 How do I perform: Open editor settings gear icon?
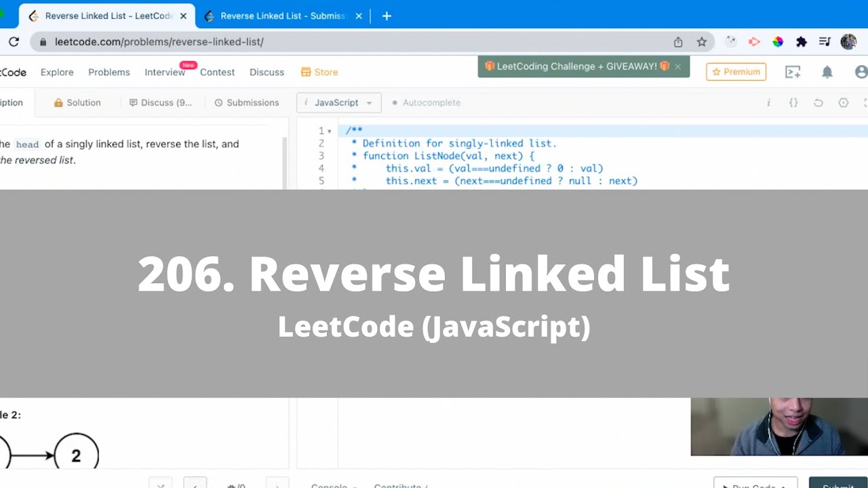(844, 103)
